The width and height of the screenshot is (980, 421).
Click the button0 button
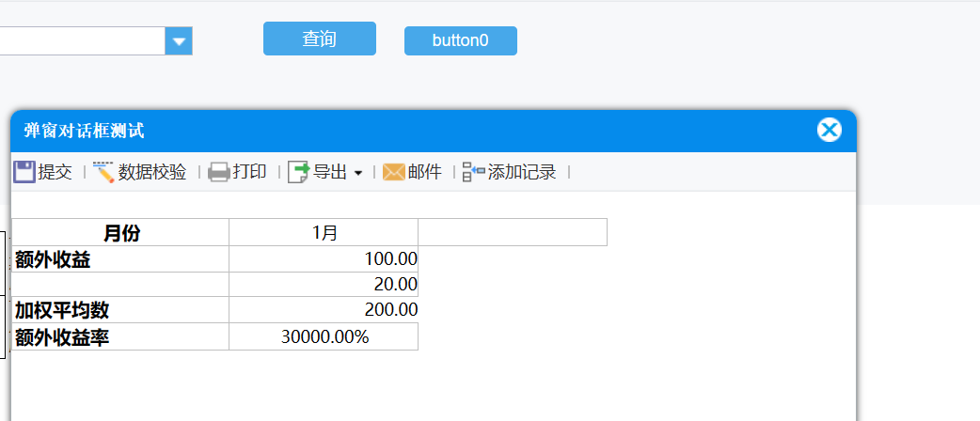[x=461, y=40]
